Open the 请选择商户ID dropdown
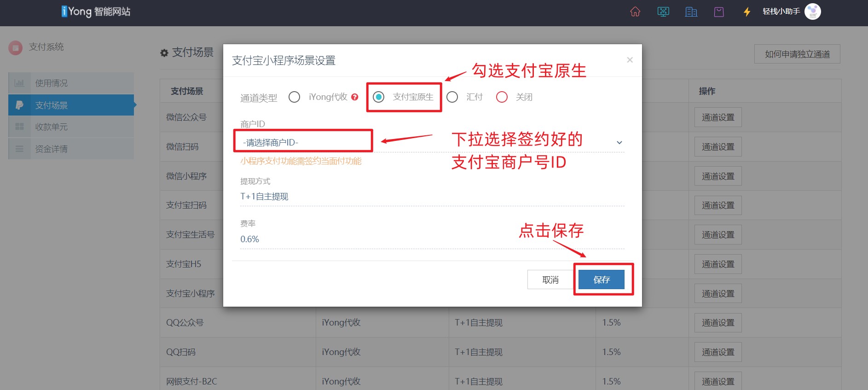 point(432,143)
